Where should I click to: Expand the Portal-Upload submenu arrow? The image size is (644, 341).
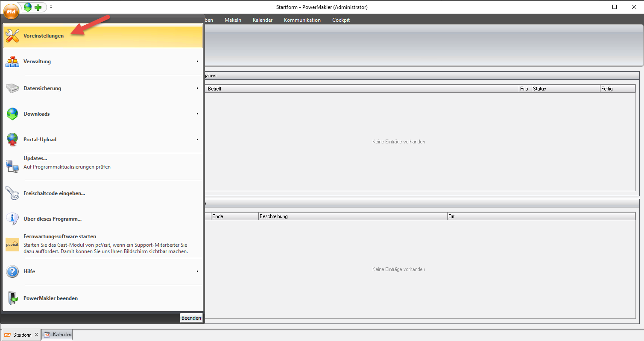[197, 140]
